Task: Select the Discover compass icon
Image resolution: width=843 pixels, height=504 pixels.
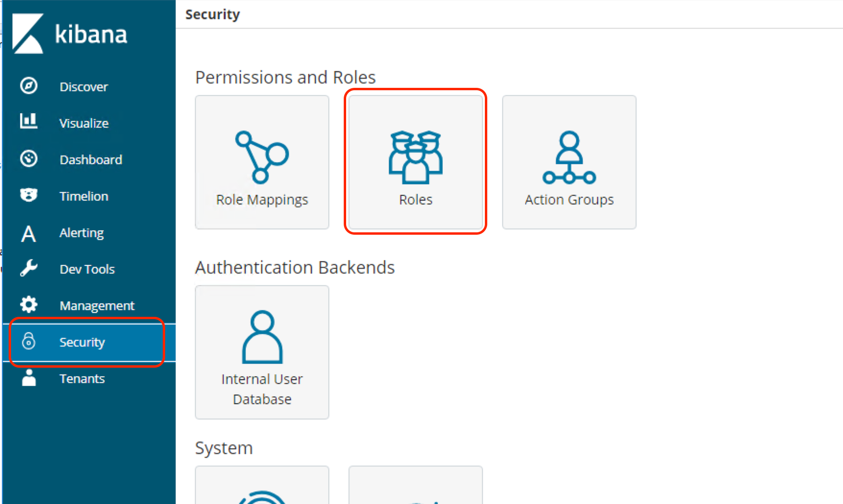Action: point(29,86)
